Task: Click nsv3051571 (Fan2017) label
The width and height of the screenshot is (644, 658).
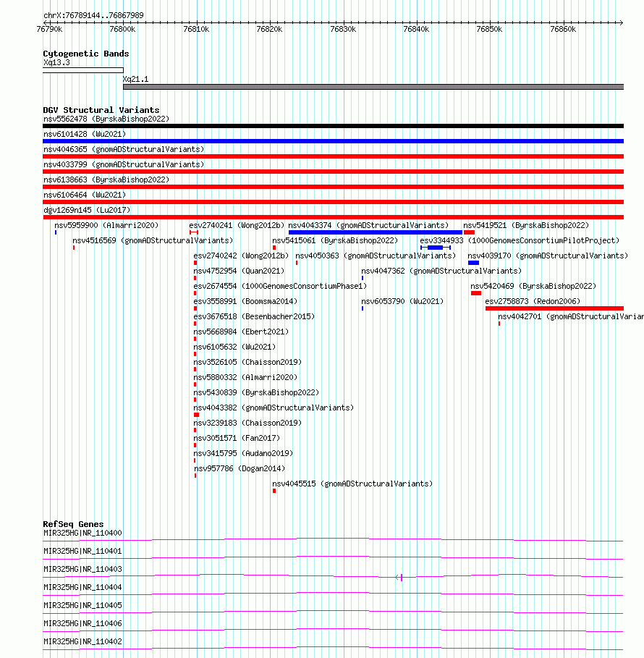Action: [237, 438]
